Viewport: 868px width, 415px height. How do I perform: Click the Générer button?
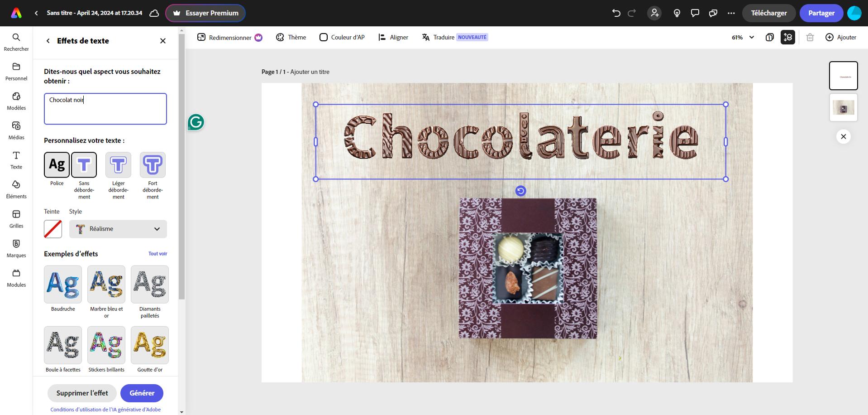click(x=142, y=393)
